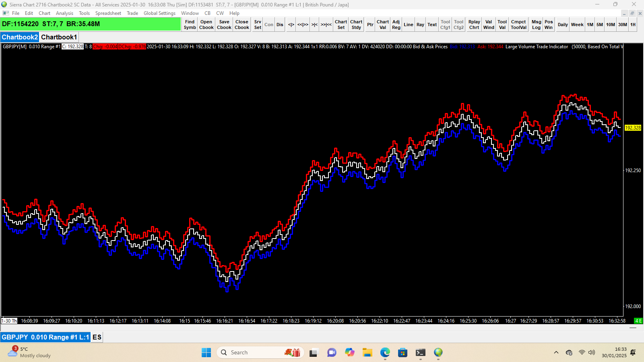Click the expand bar spacing <|> icon
The height and width of the screenshot is (362, 644).
point(291,25)
